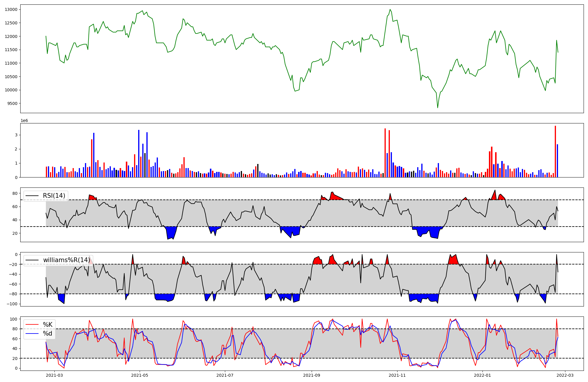Click the blue %d legend line sample
Viewport: 588px width, 382px height.
click(x=32, y=334)
